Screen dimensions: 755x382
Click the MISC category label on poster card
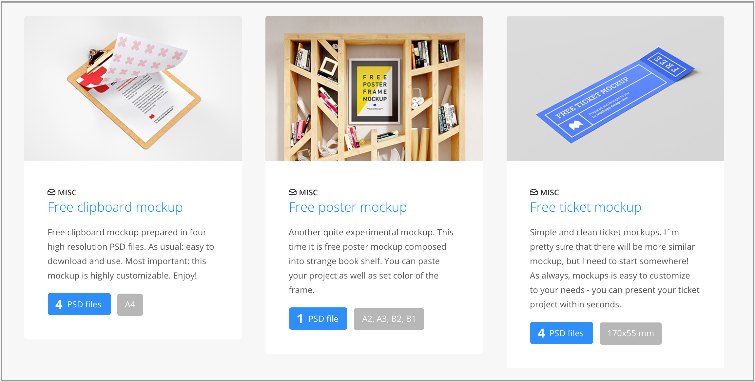[x=308, y=192]
